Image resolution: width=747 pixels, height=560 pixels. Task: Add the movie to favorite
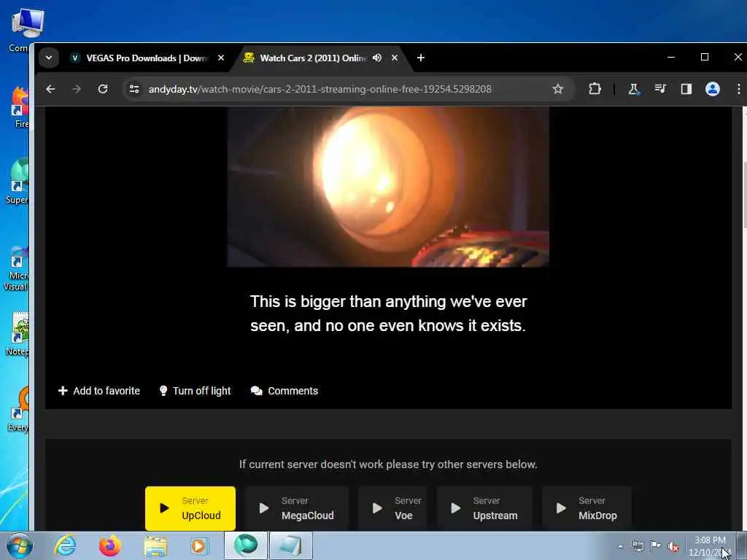point(99,391)
